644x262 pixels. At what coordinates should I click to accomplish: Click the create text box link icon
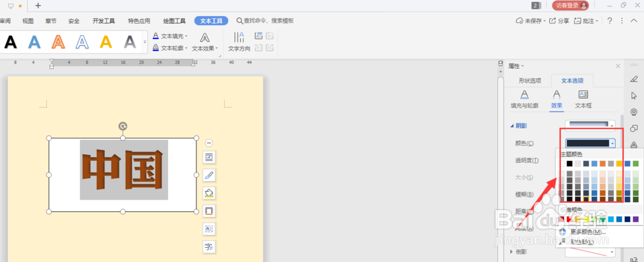(258, 36)
